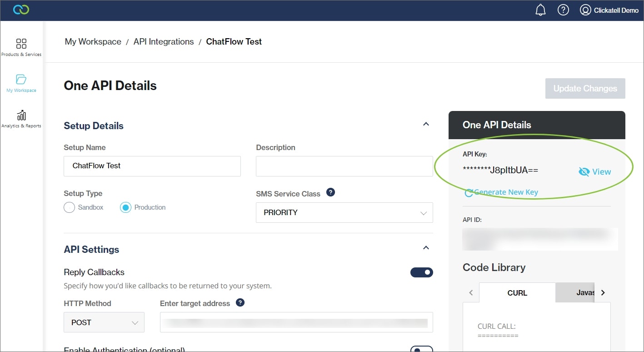Viewport: 644px width, 352px height.
Task: Open the SMS Service Class dropdown
Action: pyautogui.click(x=344, y=212)
